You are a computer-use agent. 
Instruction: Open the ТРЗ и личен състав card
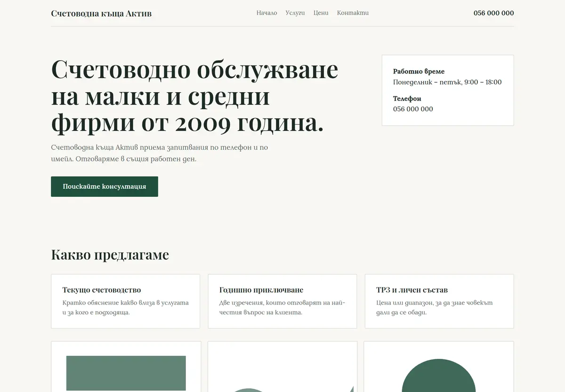439,301
